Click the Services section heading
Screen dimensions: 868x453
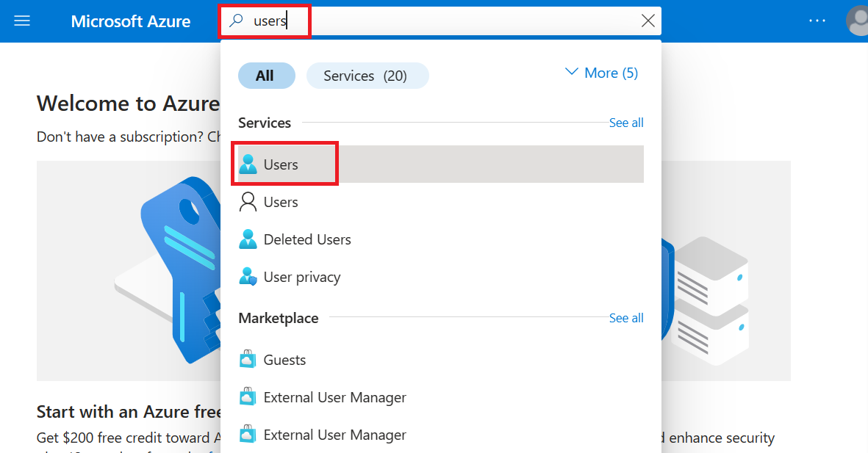pyautogui.click(x=265, y=123)
